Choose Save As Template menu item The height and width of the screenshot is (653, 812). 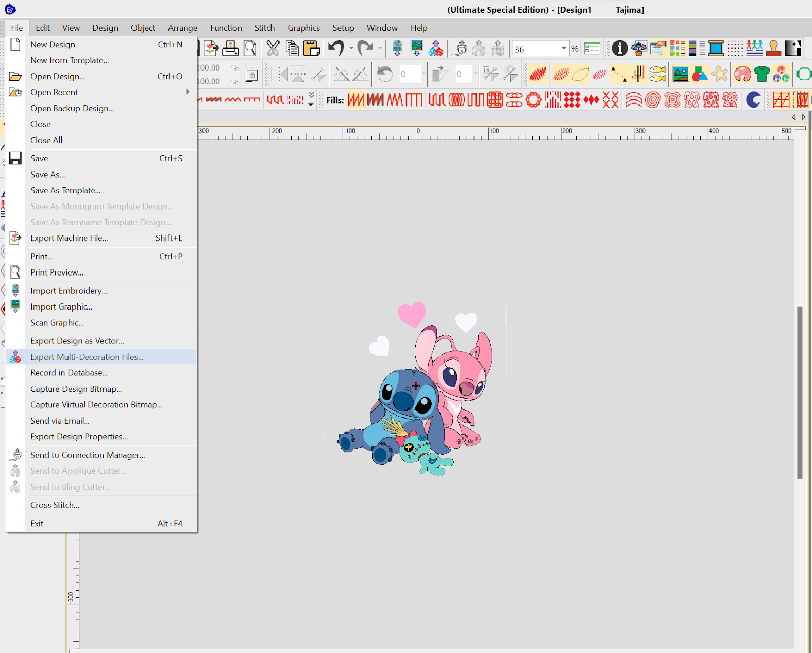pos(100,190)
